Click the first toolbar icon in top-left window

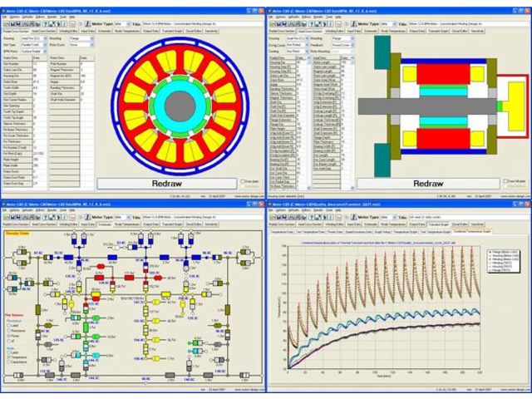6,24
